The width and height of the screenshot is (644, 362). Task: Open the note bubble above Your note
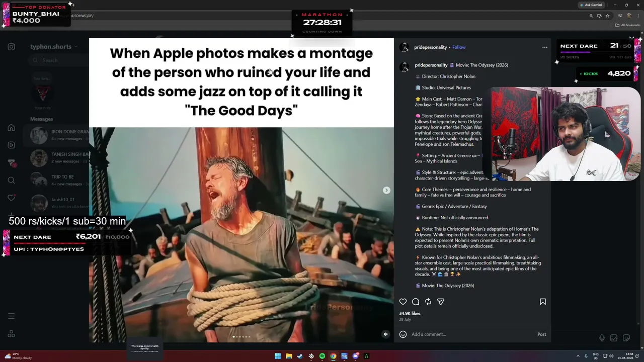pyautogui.click(x=41, y=79)
